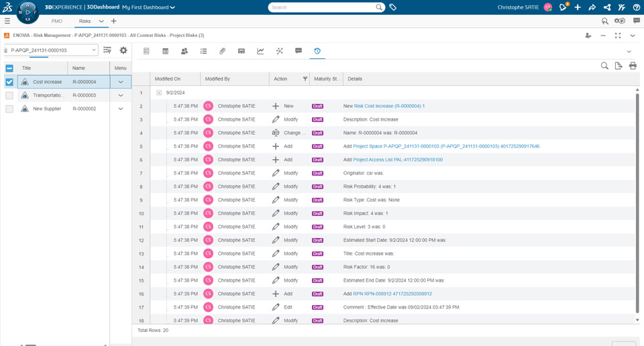Open the Project Space P-APQP_241131-0000103 link
This screenshot has height=346, width=644.
[x=447, y=146]
